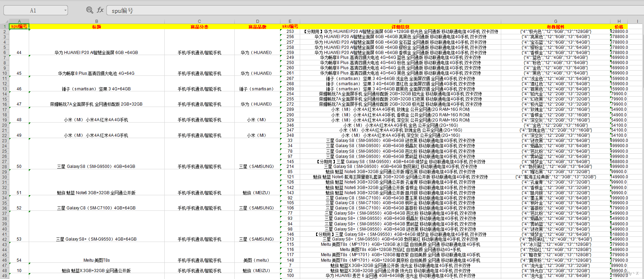Select title cell 三星 Galaxy S8（SM-G9500）4GB+64GB

click(97, 154)
